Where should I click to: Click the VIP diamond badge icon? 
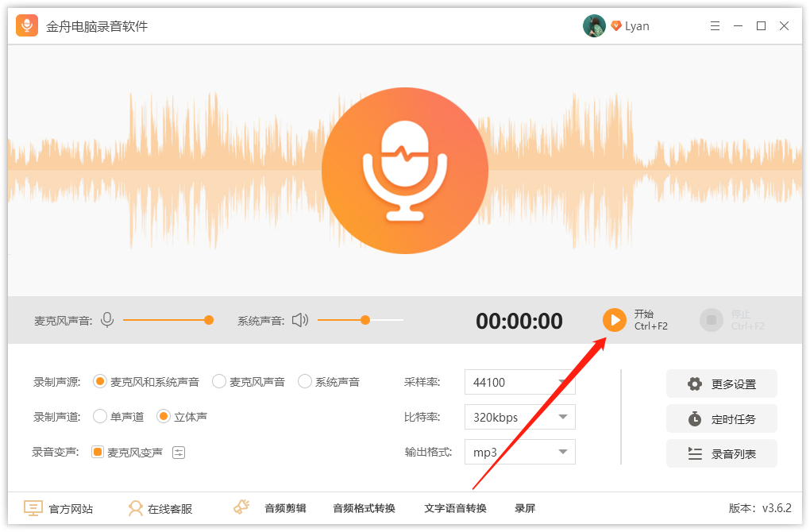tap(615, 26)
